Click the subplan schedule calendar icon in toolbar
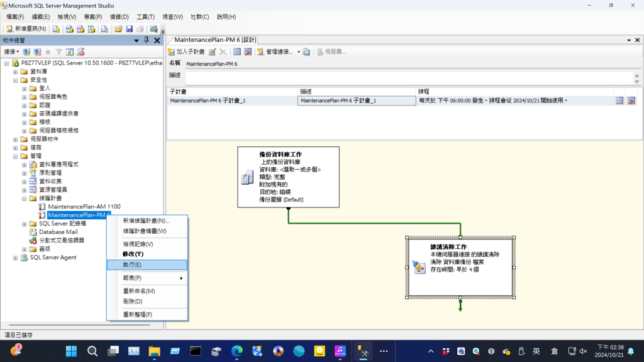Image resolution: width=644 pixels, height=362 pixels. (237, 52)
